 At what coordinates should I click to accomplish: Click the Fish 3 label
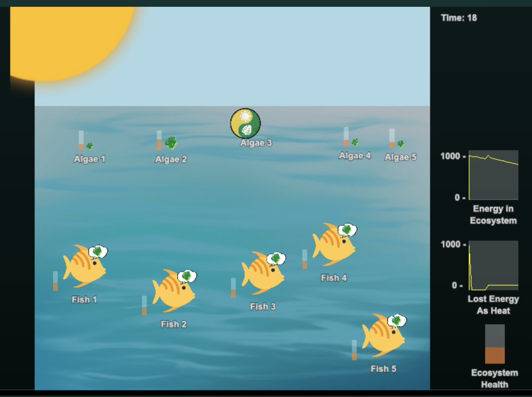[263, 307]
